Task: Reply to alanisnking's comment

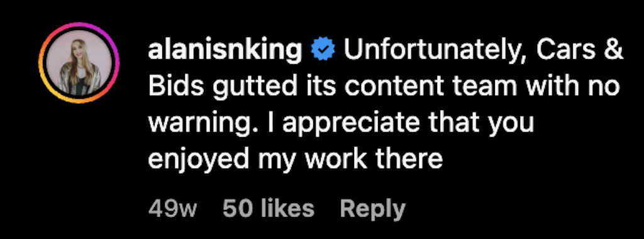Action: (372, 209)
